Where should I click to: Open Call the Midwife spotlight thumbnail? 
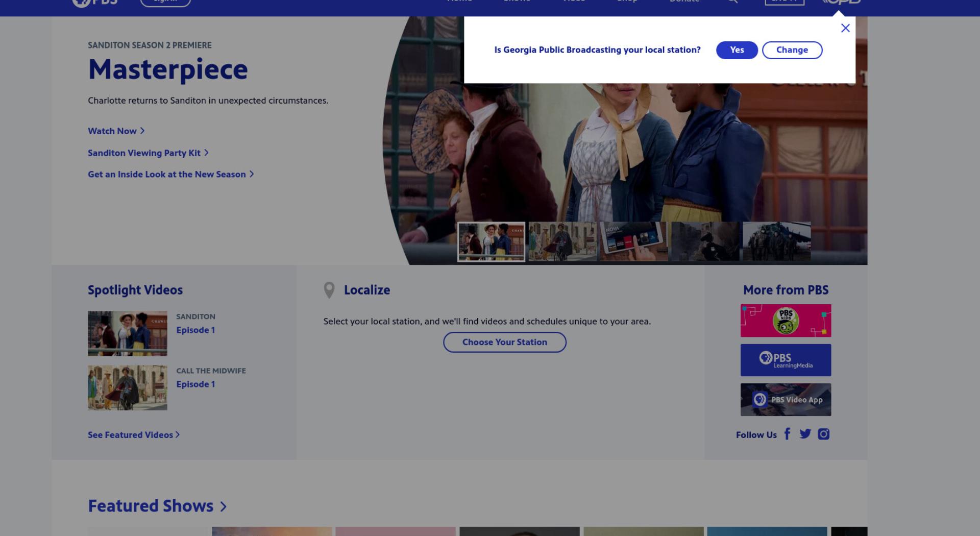click(127, 387)
